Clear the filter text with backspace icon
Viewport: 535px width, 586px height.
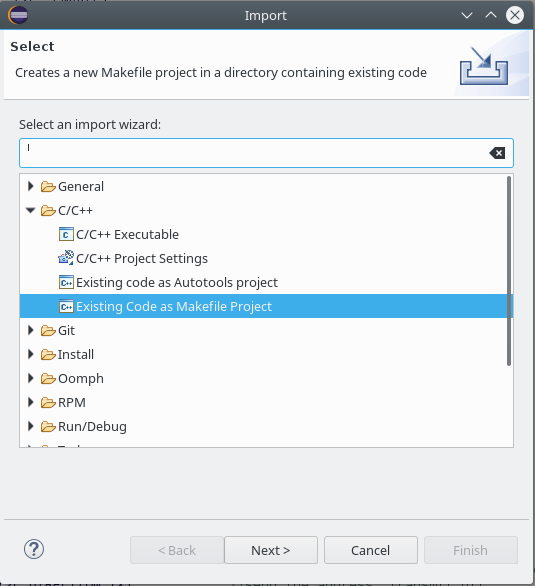(497, 153)
